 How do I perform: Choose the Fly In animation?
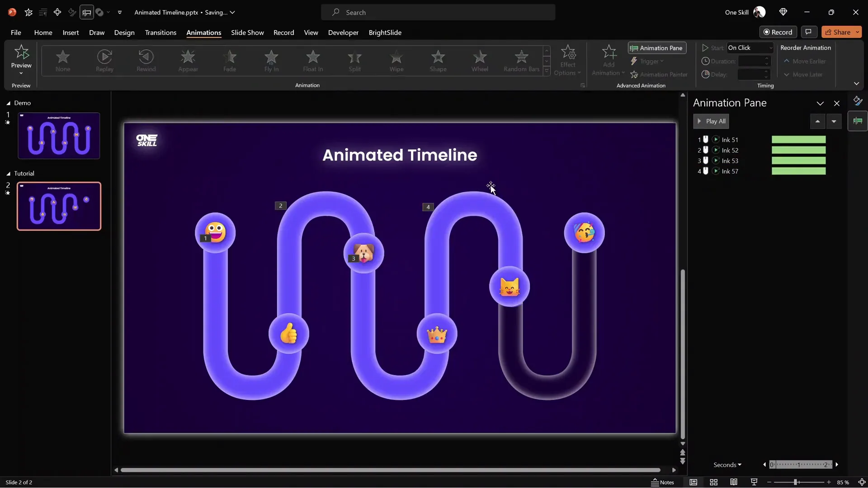(x=271, y=61)
